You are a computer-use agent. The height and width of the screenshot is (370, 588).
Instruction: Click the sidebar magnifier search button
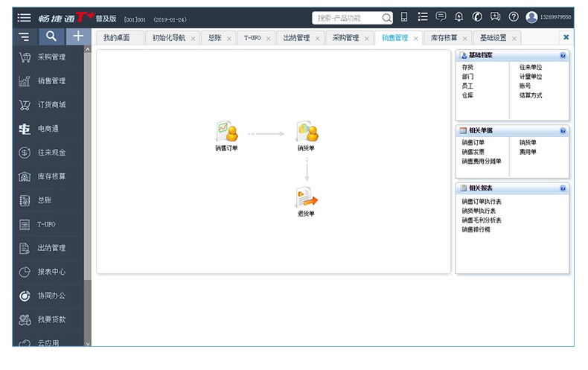click(x=51, y=36)
